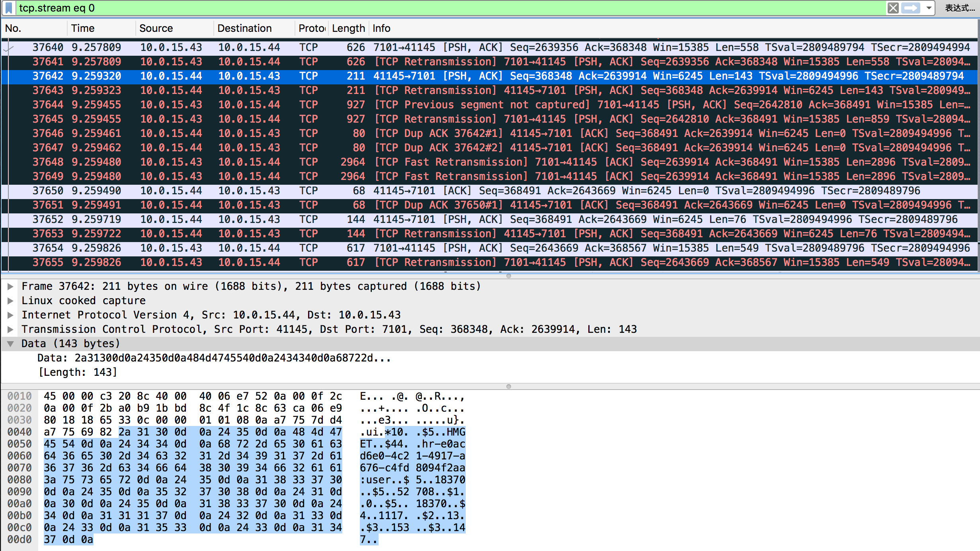Click the Info column header

pos(381,28)
